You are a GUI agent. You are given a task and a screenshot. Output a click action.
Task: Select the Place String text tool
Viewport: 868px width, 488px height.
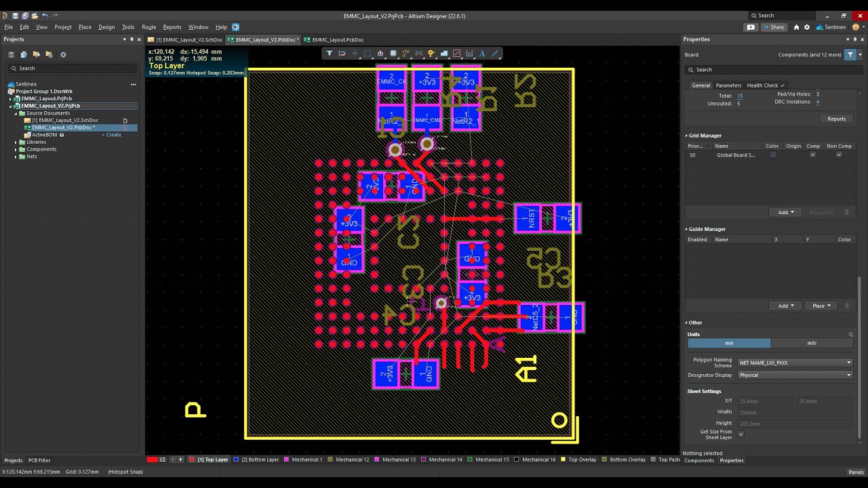(x=482, y=53)
